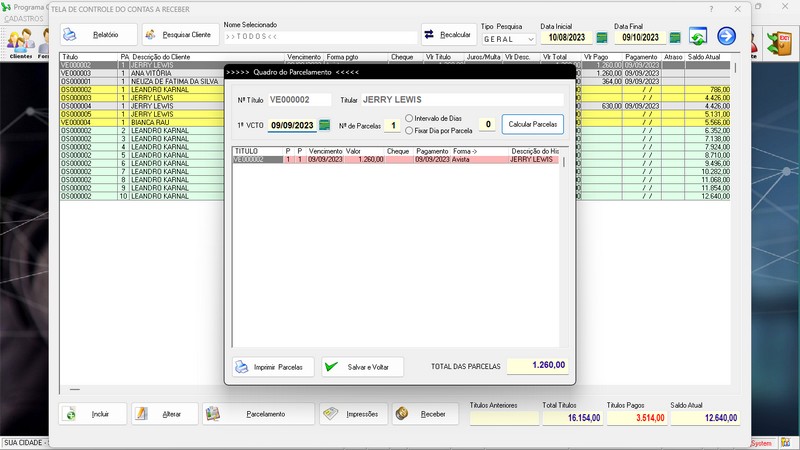
Task: Click the Alterar pencil icon
Action: coord(141,414)
